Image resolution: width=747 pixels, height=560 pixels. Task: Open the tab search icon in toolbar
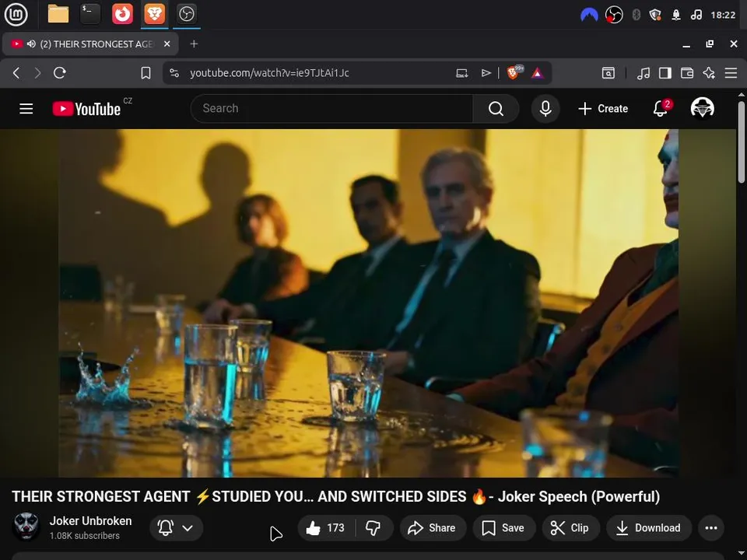[x=608, y=73]
